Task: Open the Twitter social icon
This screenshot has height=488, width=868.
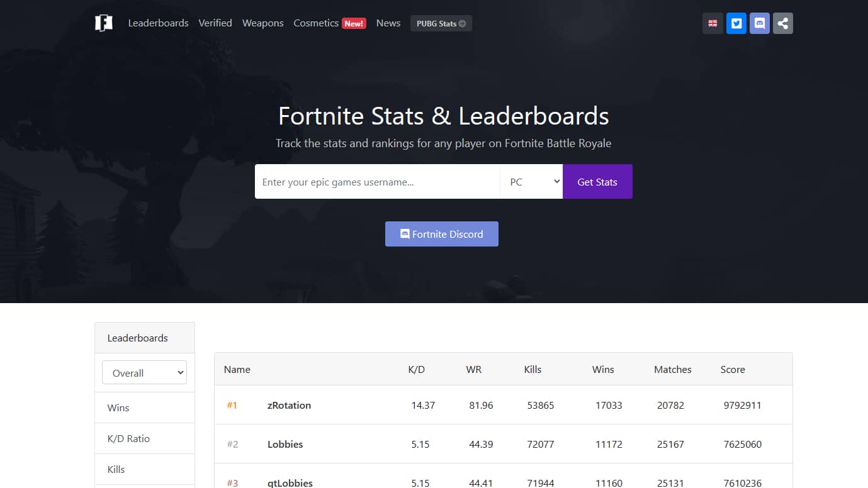Action: coord(736,23)
